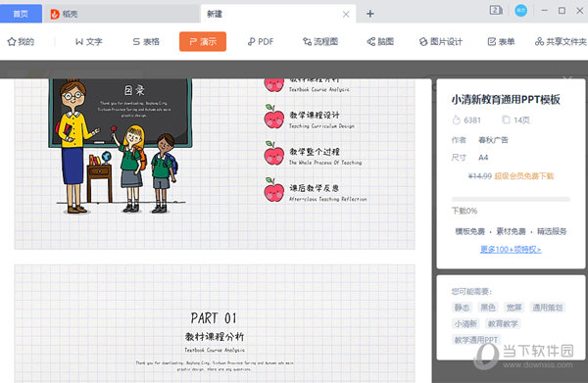Click the 模板免费 text
The height and width of the screenshot is (383, 588).
click(x=469, y=231)
